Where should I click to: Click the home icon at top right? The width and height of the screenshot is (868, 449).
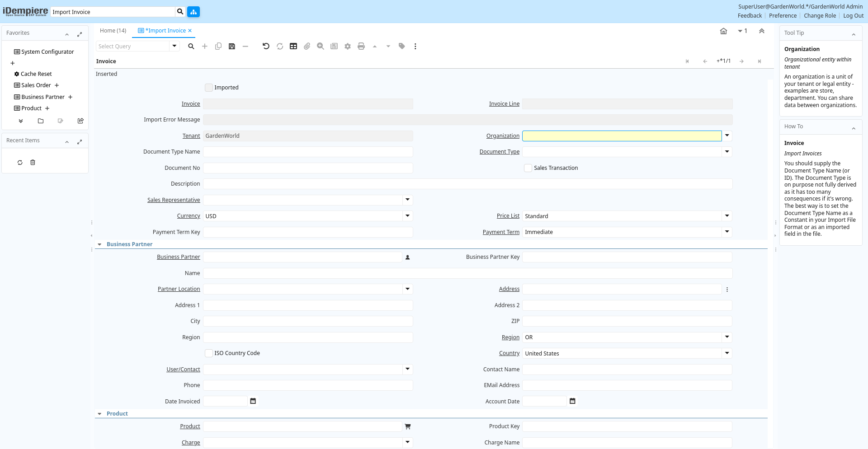(x=723, y=31)
